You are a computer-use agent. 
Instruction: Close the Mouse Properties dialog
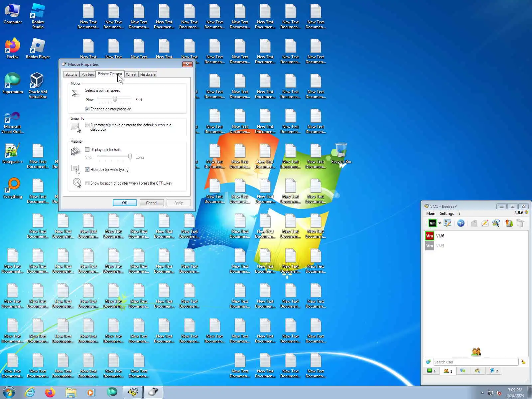pos(187,64)
